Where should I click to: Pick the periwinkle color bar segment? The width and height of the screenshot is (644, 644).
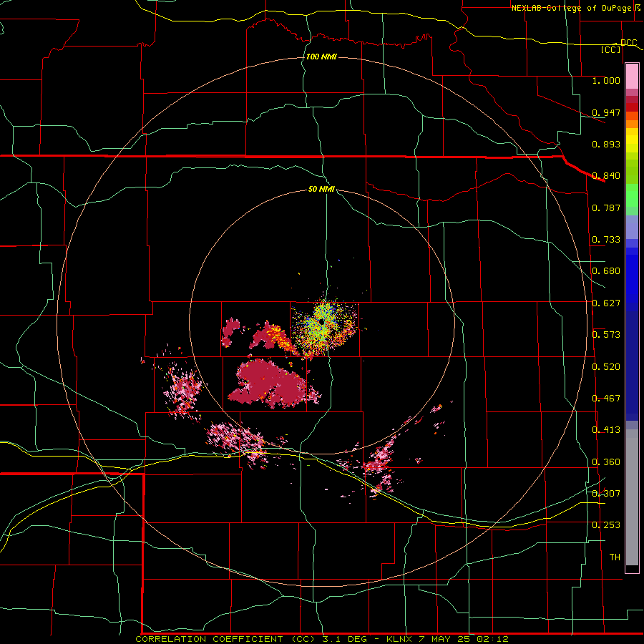click(x=632, y=227)
